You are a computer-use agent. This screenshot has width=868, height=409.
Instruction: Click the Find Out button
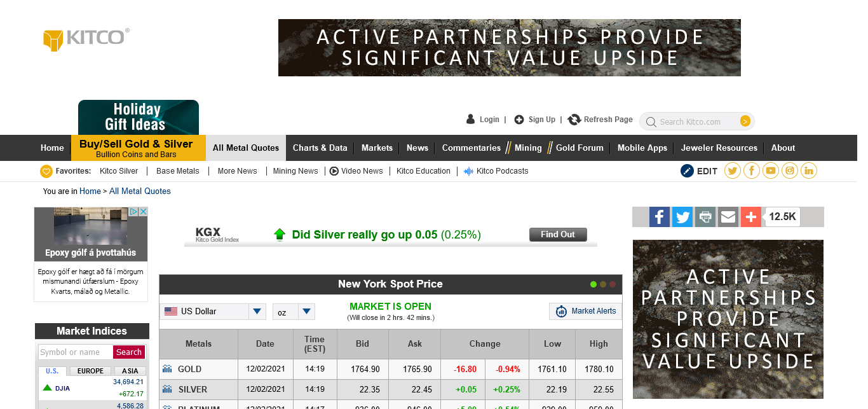click(558, 235)
